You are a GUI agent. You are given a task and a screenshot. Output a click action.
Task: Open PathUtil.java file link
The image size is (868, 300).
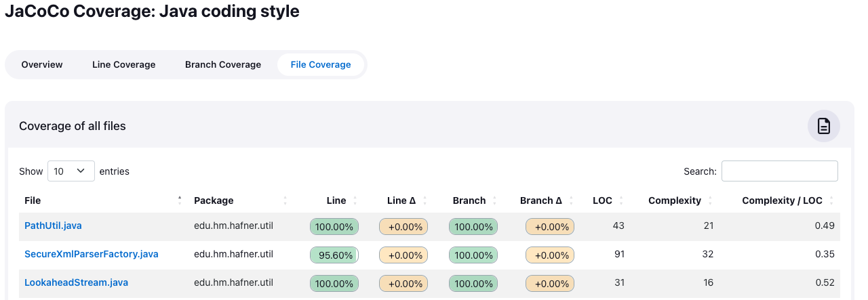click(x=53, y=226)
